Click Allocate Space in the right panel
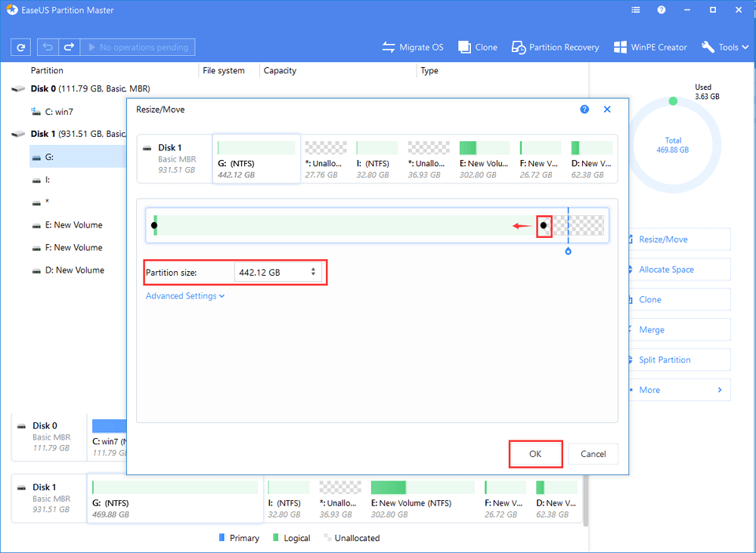This screenshot has height=553, width=756. 680,269
